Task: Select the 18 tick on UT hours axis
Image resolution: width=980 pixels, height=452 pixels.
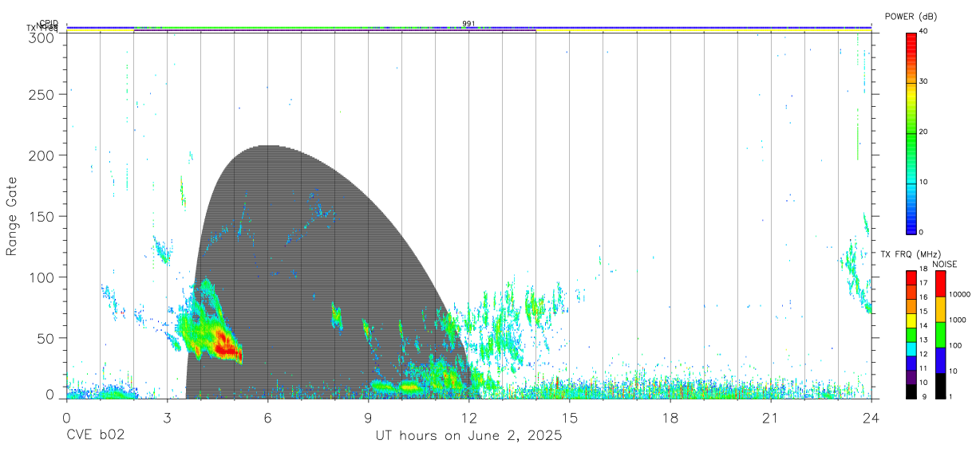Action: 670,417
